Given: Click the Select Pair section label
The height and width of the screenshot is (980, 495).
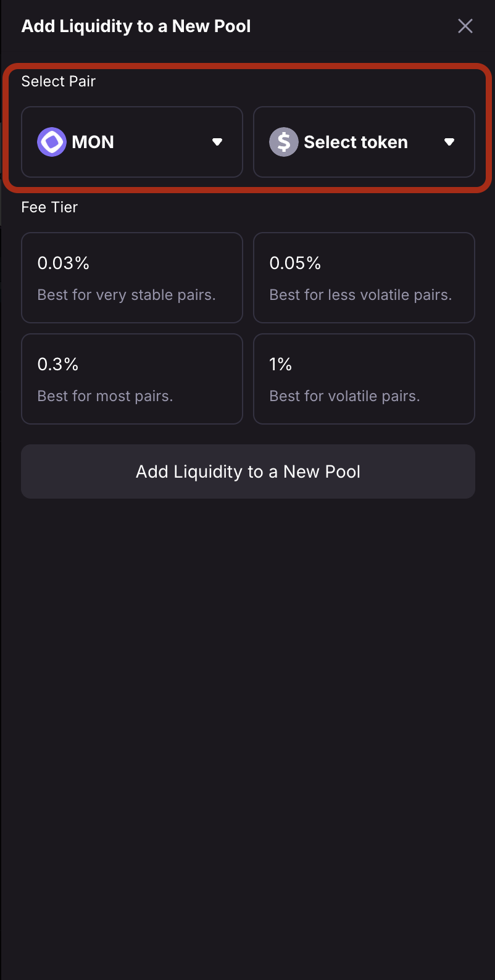Looking at the screenshot, I should pyautogui.click(x=59, y=81).
